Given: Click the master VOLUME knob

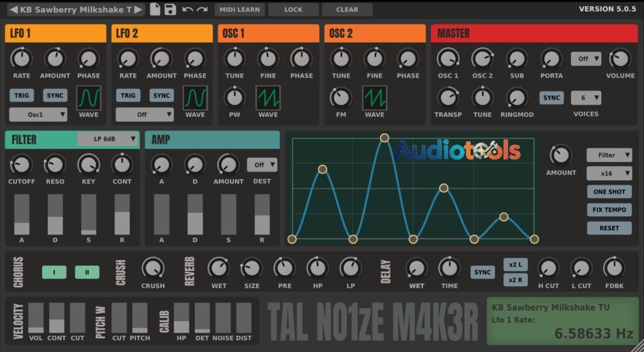Looking at the screenshot, I should click(620, 58).
